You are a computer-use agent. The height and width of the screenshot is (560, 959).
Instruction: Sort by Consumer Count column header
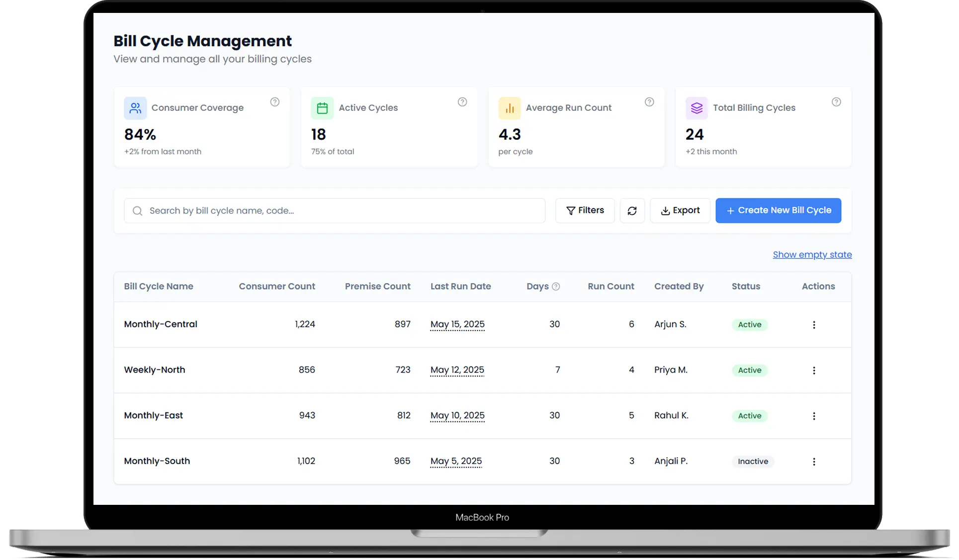(x=276, y=286)
